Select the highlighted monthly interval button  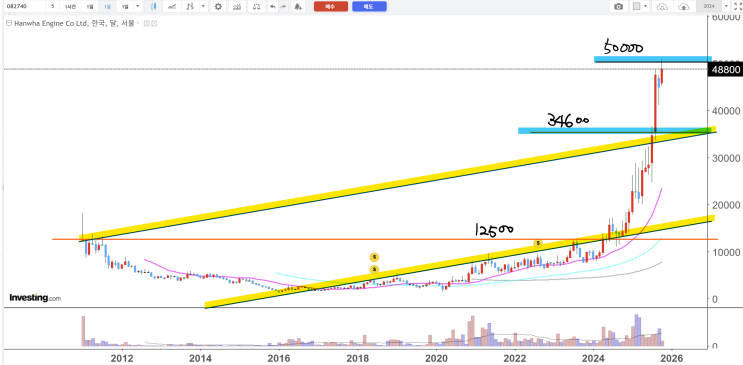(x=108, y=7)
